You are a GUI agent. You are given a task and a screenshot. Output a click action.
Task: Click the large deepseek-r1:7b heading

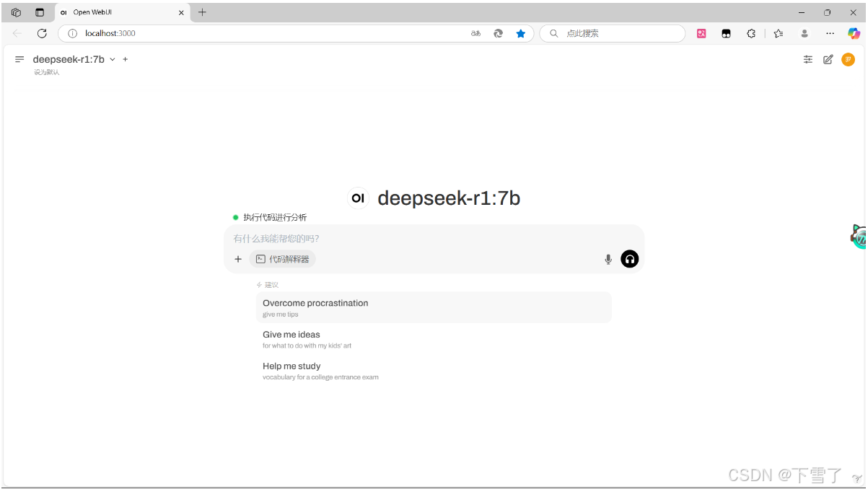click(449, 198)
